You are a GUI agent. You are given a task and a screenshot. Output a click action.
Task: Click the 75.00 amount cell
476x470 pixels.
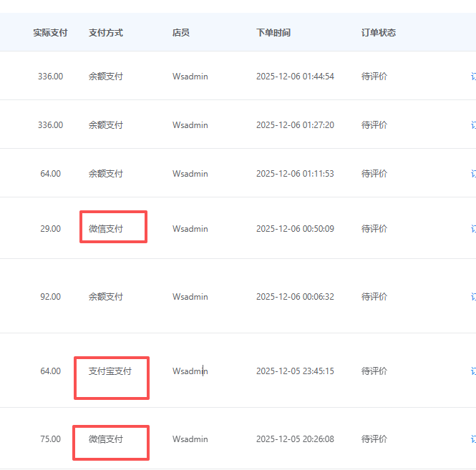click(50, 439)
